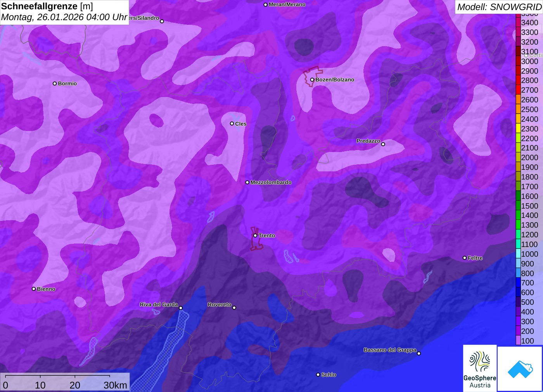Click the Meran/Merano town label

287,5
